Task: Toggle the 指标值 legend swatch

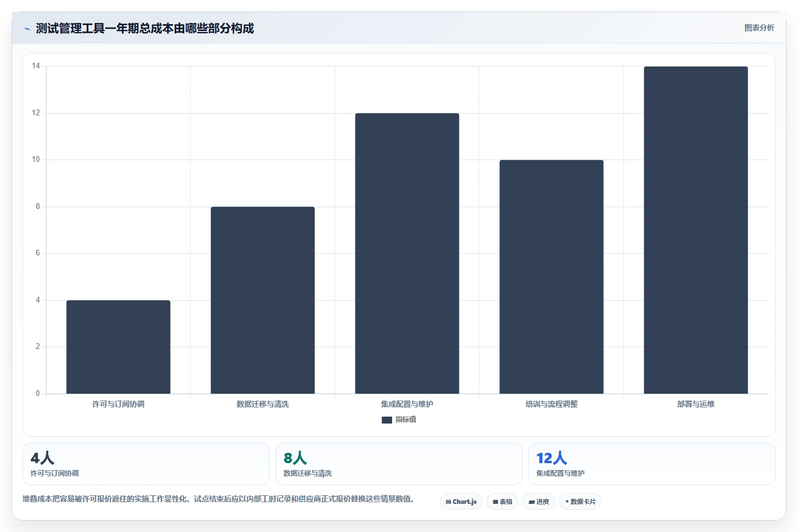Action: pos(387,420)
